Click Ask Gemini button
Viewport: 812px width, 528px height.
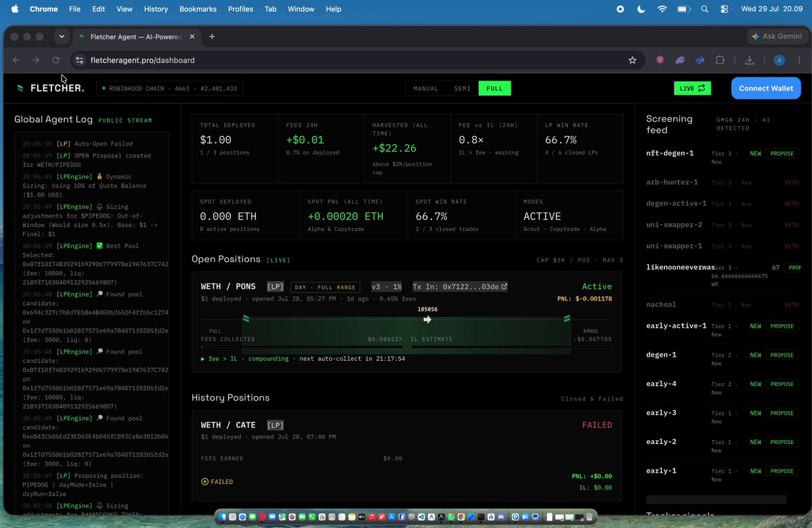(x=776, y=37)
